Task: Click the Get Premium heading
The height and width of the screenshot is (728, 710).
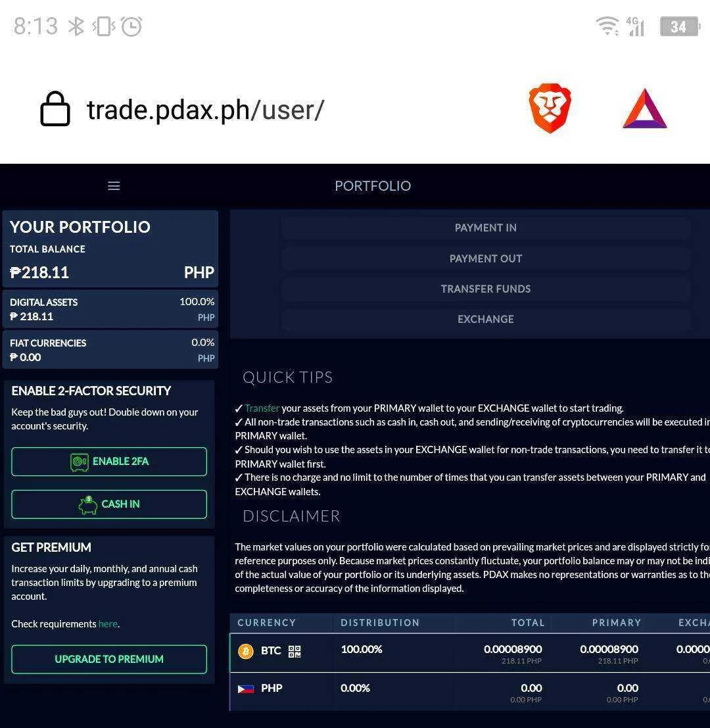Action: coord(51,547)
